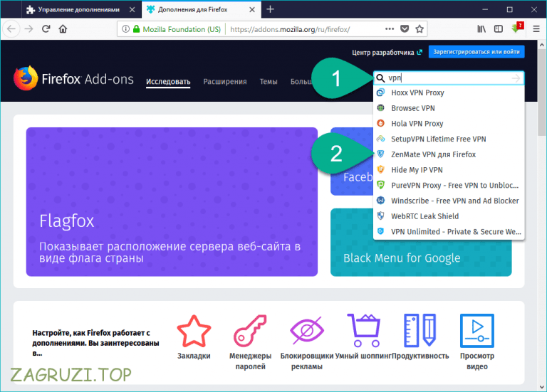
Task: Select Windscribe Free VPN and Ad Blocker
Action: 449,201
